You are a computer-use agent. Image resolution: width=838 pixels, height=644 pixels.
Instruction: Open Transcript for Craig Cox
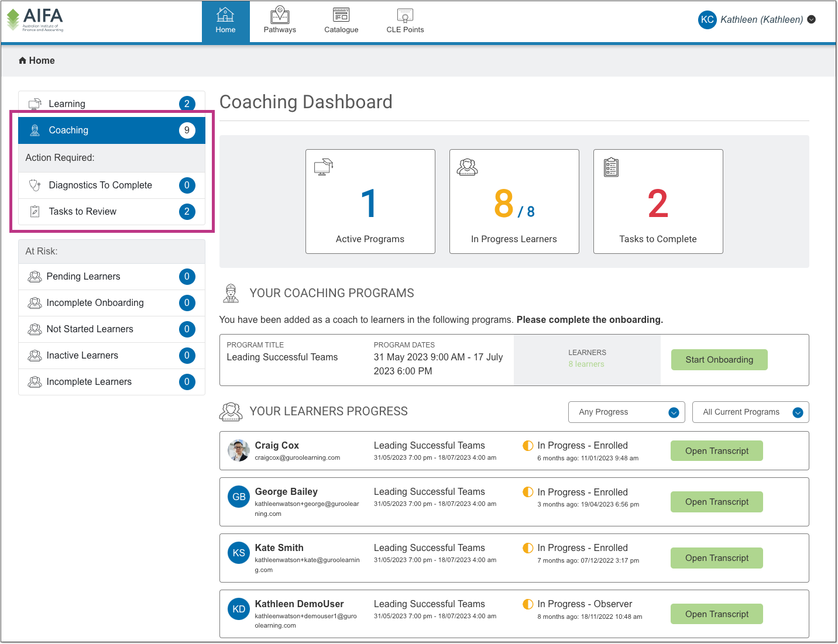tap(717, 451)
